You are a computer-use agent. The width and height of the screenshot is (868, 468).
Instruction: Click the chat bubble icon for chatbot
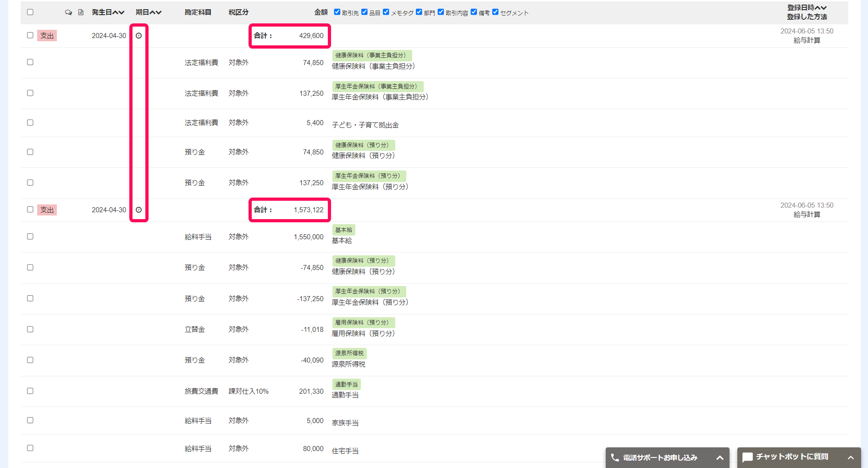click(x=747, y=457)
